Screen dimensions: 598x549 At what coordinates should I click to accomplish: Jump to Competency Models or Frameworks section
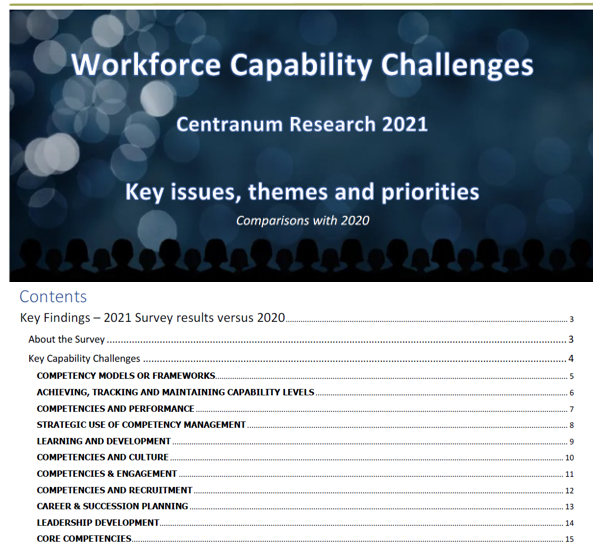coord(305,376)
